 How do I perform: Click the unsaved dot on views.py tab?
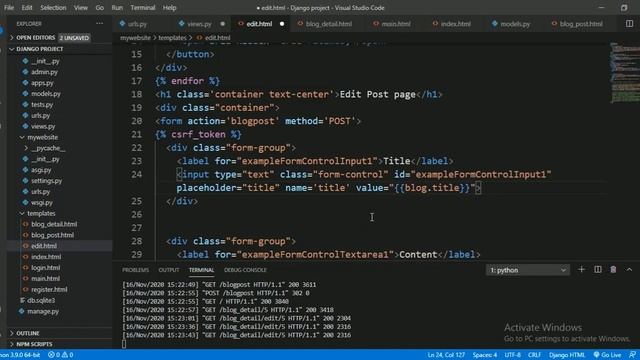click(222, 24)
